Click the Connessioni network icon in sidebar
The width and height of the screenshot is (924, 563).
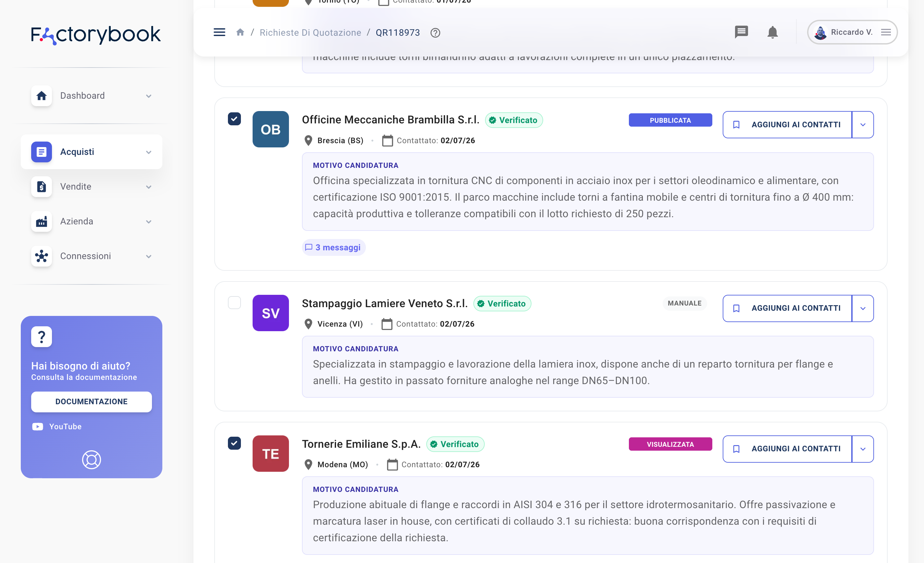tap(42, 256)
